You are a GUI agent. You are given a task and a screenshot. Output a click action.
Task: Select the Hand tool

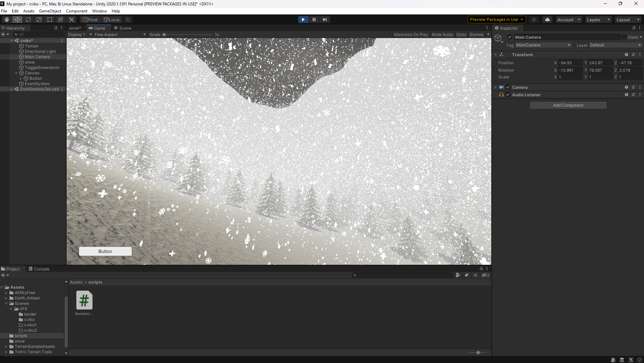(7, 20)
